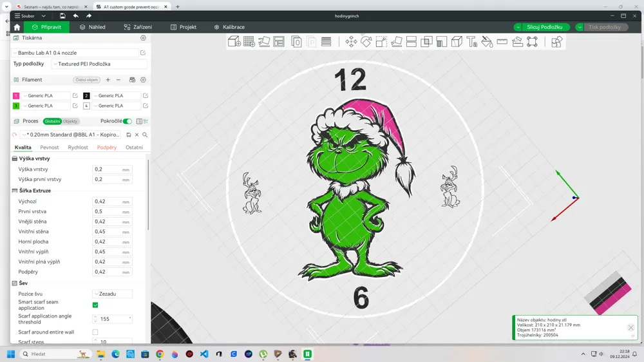Toggle the Pokročilé advanced switch
Image resolution: width=644 pixels, height=362 pixels.
128,121
